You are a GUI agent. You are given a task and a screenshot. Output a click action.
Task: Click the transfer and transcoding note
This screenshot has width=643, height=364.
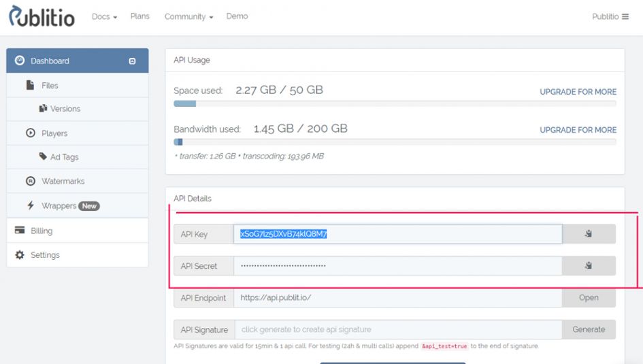point(249,156)
